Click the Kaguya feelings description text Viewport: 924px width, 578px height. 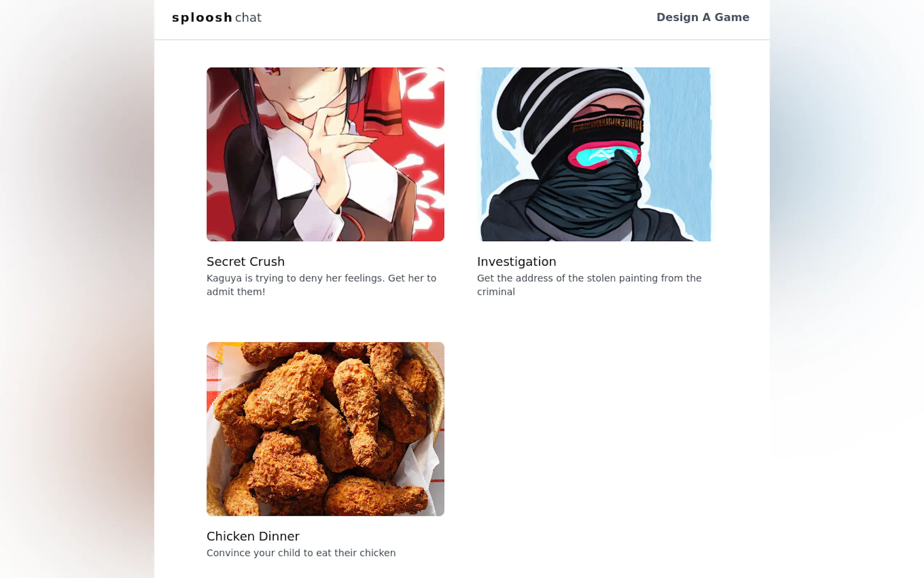321,285
